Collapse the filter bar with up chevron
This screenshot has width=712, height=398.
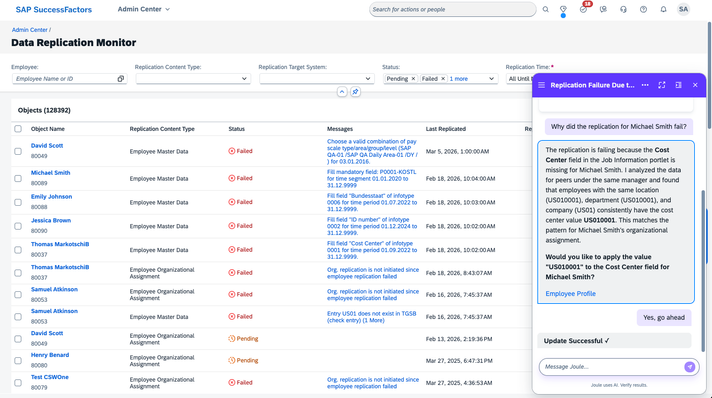(x=342, y=92)
